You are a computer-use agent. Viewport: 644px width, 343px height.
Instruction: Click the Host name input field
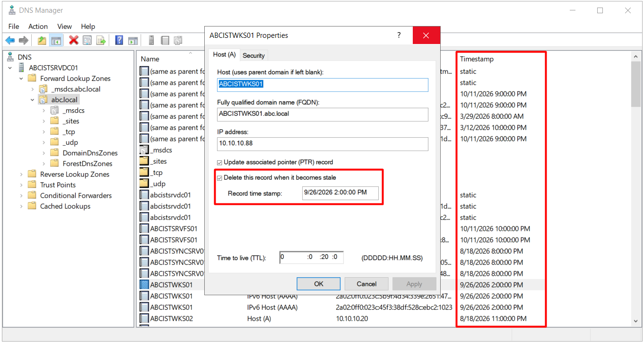(322, 85)
